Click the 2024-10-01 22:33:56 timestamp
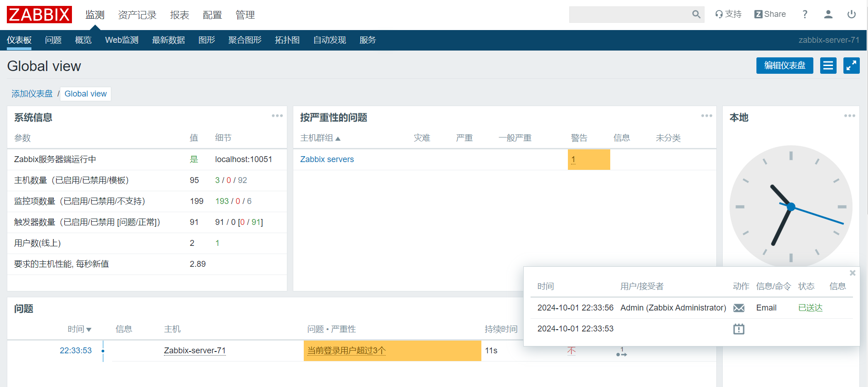Viewport: 868px width, 387px height. 575,308
